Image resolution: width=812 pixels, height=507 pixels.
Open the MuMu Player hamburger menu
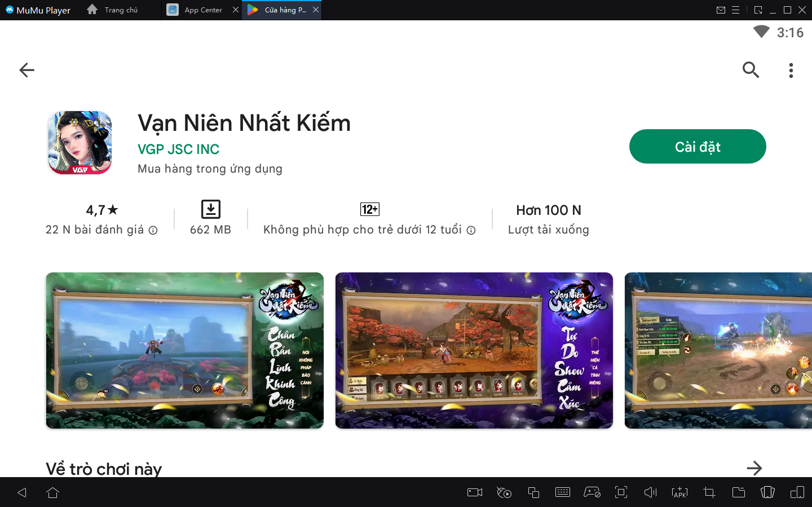pyautogui.click(x=735, y=10)
